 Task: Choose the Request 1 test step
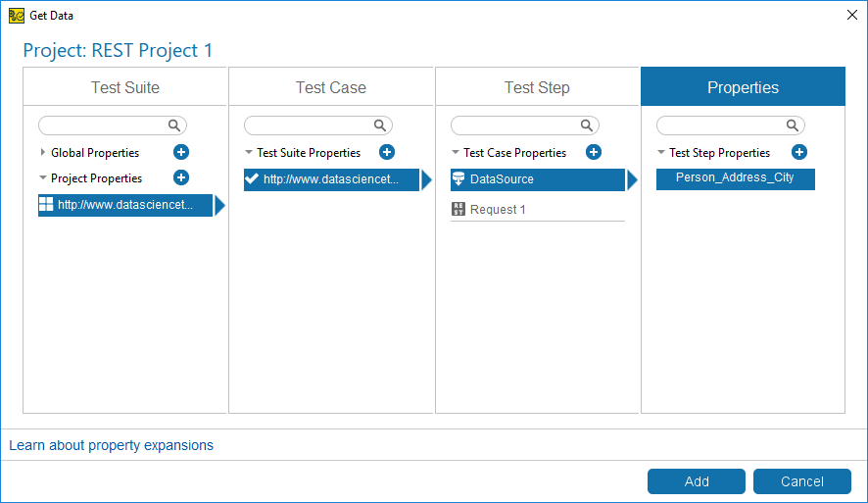click(538, 210)
